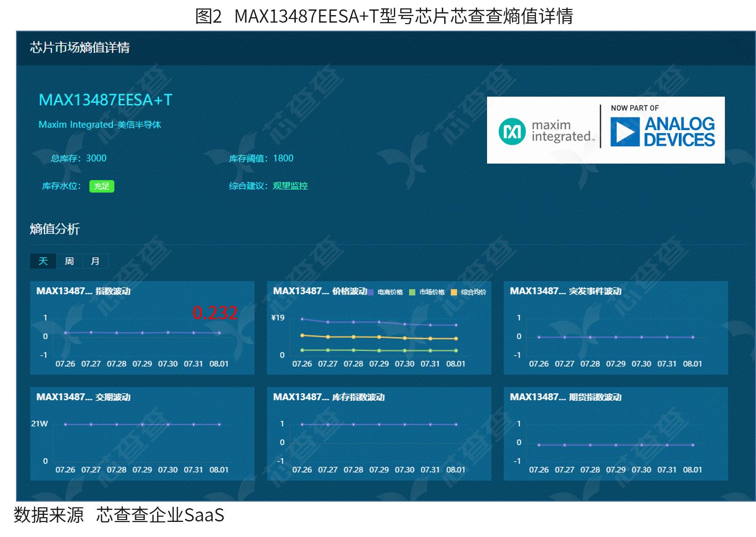
Task: Click the 07.28 point in 突发事件波动 chart
Action: pos(590,337)
